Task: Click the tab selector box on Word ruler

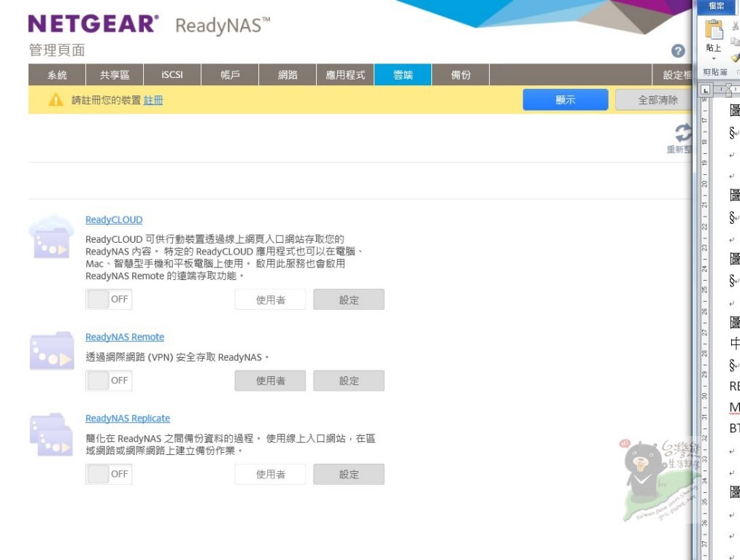Action: tap(705, 90)
